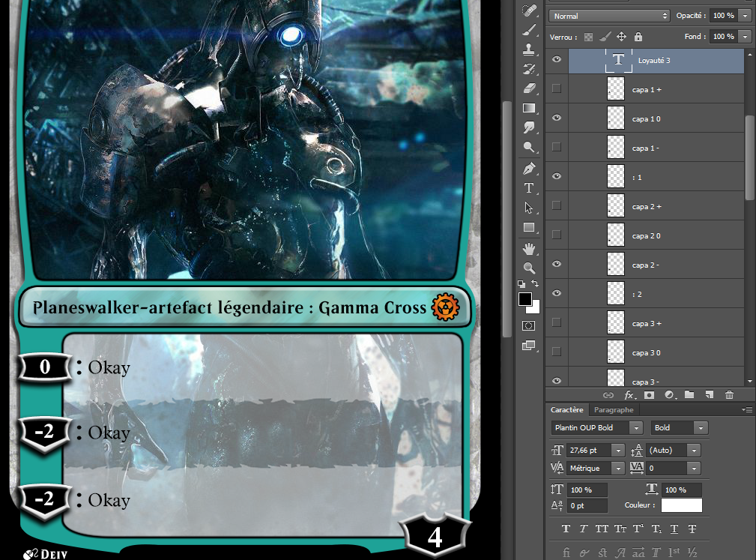Select the History Brush tool
Image resolution: width=756 pixels, height=560 pixels.
coord(530,69)
